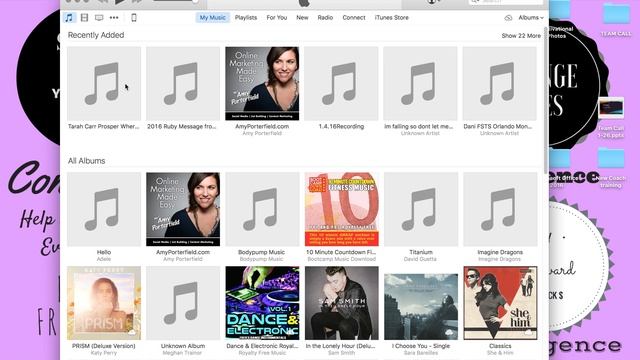
Task: Switch to My Music tab
Action: coord(212,18)
